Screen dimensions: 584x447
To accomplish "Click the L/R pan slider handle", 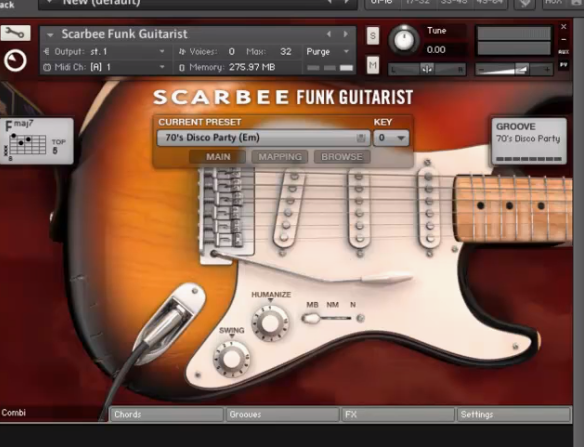I will (427, 69).
